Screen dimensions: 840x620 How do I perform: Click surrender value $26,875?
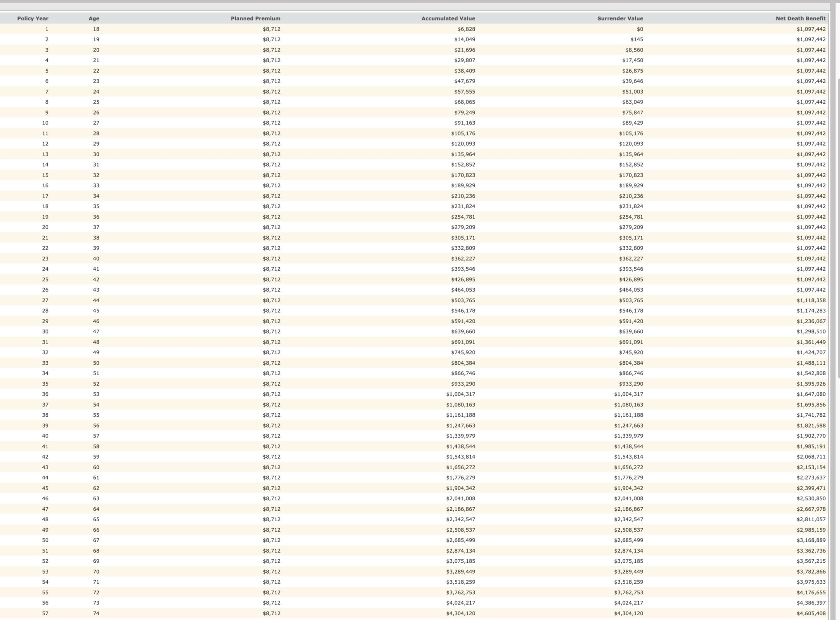pos(633,71)
